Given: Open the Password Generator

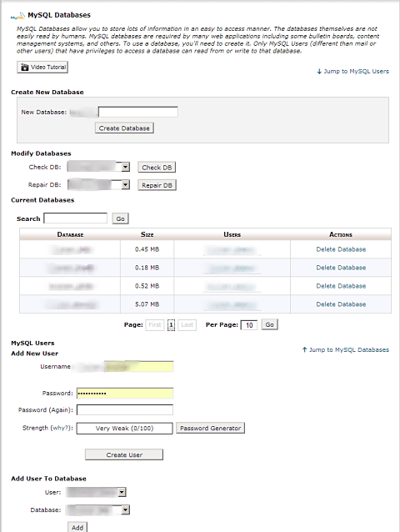Looking at the screenshot, I should tap(210, 428).
